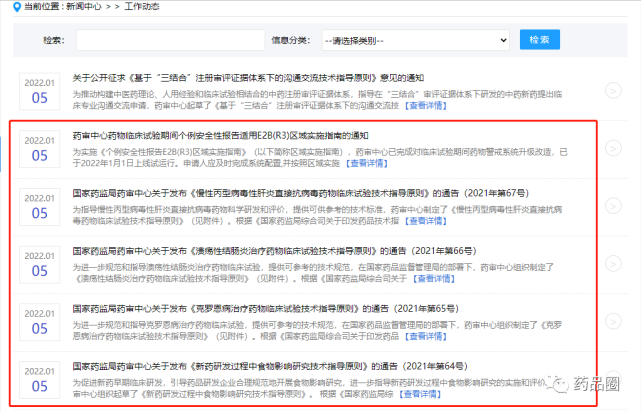Click 查看详情 for E2B(R3) notice
The width and height of the screenshot is (641, 412).
pyautogui.click(x=367, y=163)
